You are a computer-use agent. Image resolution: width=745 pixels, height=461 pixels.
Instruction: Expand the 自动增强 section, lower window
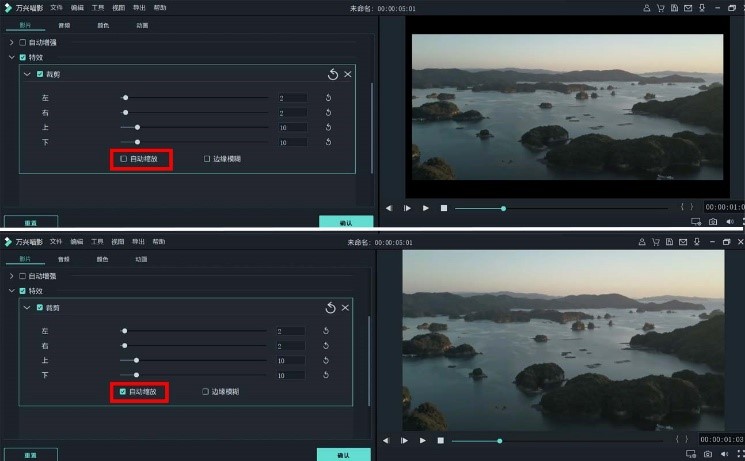coord(11,276)
